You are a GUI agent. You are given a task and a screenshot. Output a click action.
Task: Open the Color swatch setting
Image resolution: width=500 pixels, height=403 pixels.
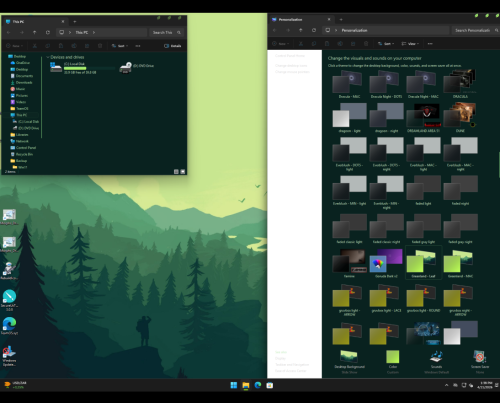click(x=393, y=357)
